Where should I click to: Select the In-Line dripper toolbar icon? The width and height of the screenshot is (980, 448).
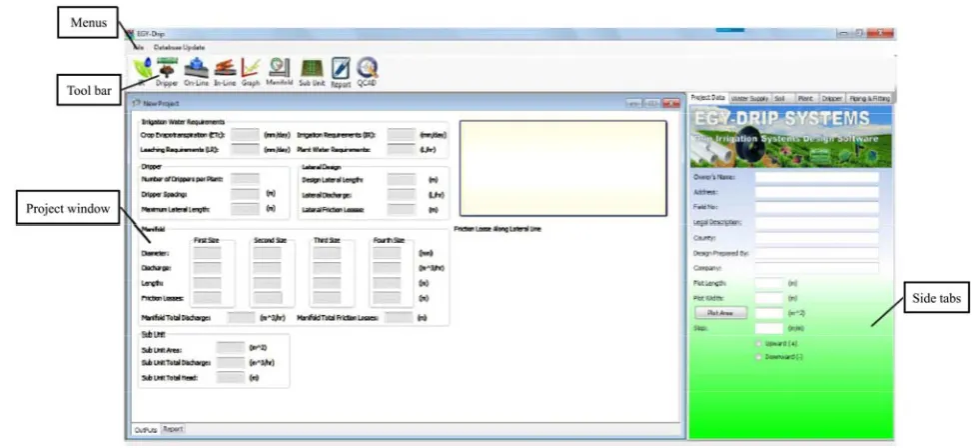point(225,72)
